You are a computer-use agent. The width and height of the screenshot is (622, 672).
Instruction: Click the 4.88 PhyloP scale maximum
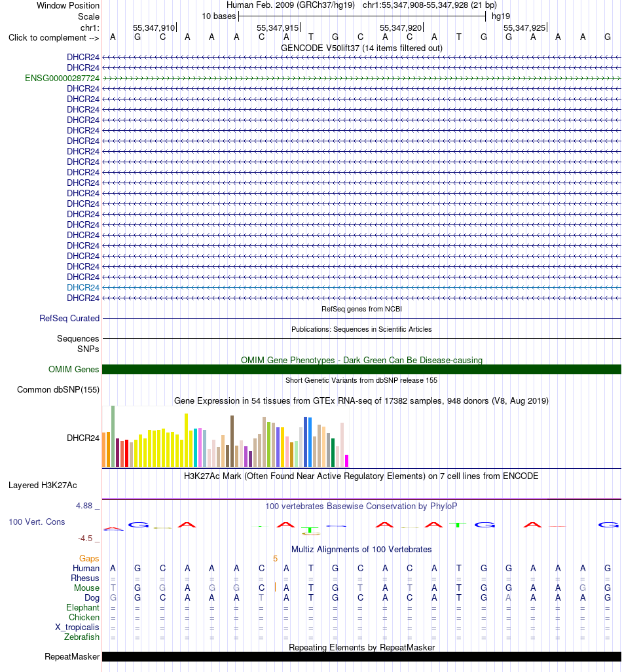pyautogui.click(x=84, y=506)
